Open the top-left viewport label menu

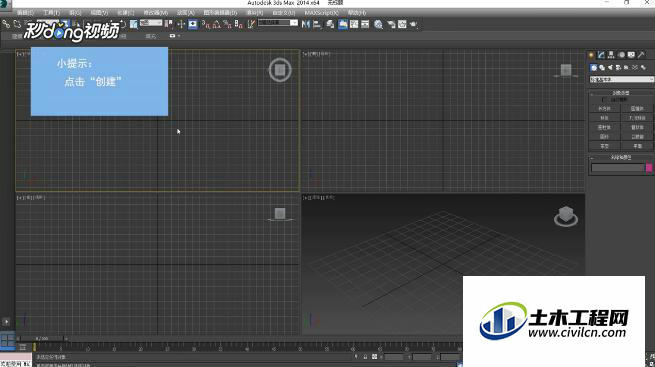[x=23, y=53]
